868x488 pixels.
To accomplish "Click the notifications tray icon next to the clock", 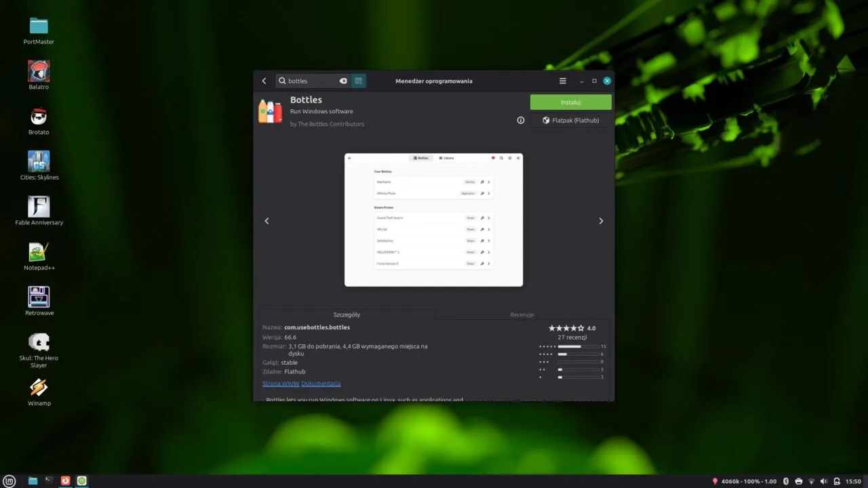I will point(837,481).
